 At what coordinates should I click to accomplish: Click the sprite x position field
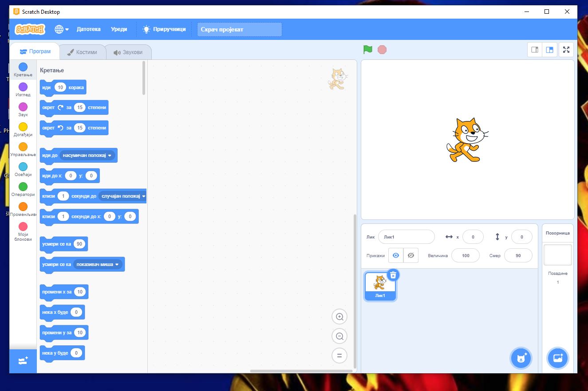pyautogui.click(x=473, y=237)
